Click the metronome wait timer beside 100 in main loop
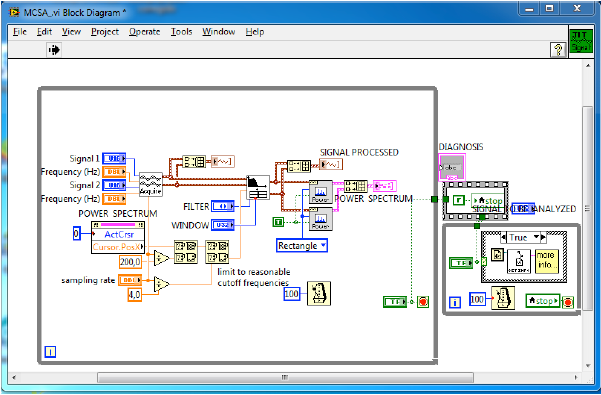 (319, 293)
